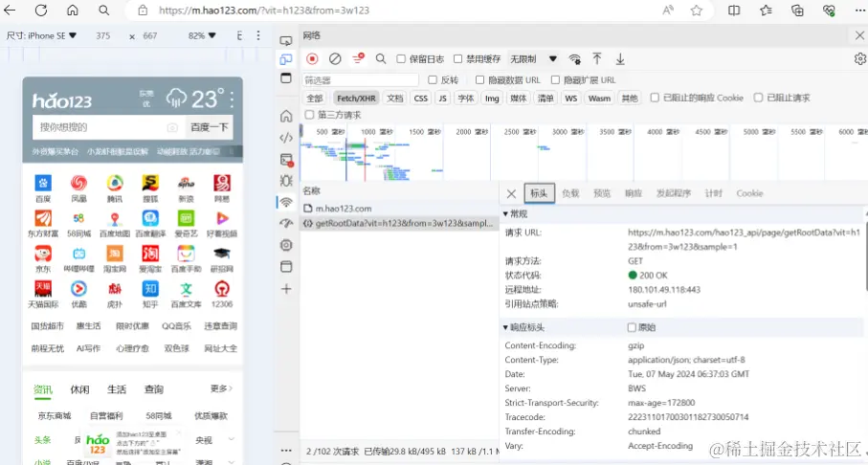This screenshot has width=868, height=465.
Task: Select getRootData request row
Action: (x=398, y=223)
